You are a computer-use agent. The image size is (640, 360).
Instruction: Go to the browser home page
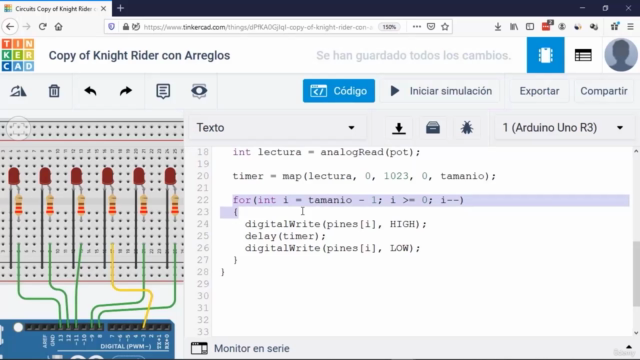pos(58,27)
